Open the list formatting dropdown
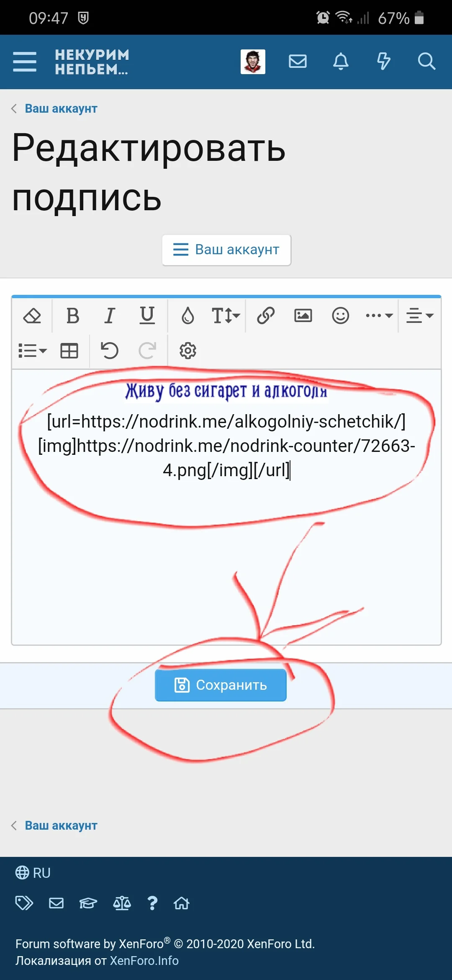Viewport: 452px width, 980px height. 33,351
